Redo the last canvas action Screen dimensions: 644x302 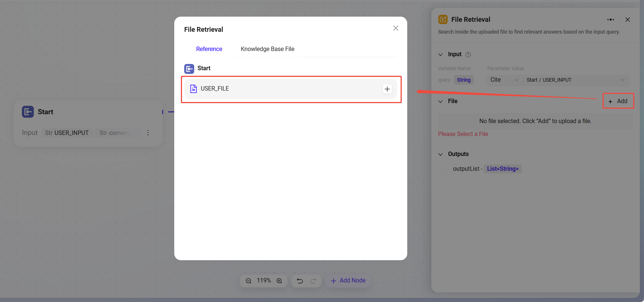pyautogui.click(x=313, y=281)
